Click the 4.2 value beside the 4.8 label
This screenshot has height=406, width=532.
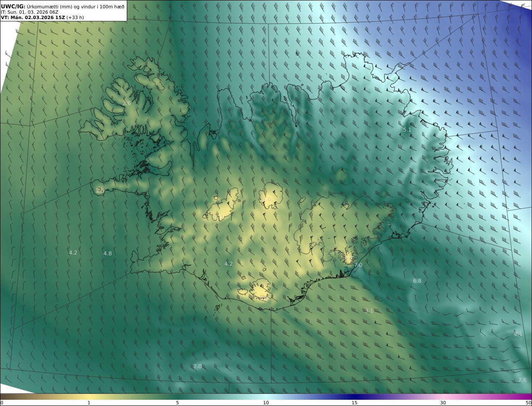[x=73, y=252]
